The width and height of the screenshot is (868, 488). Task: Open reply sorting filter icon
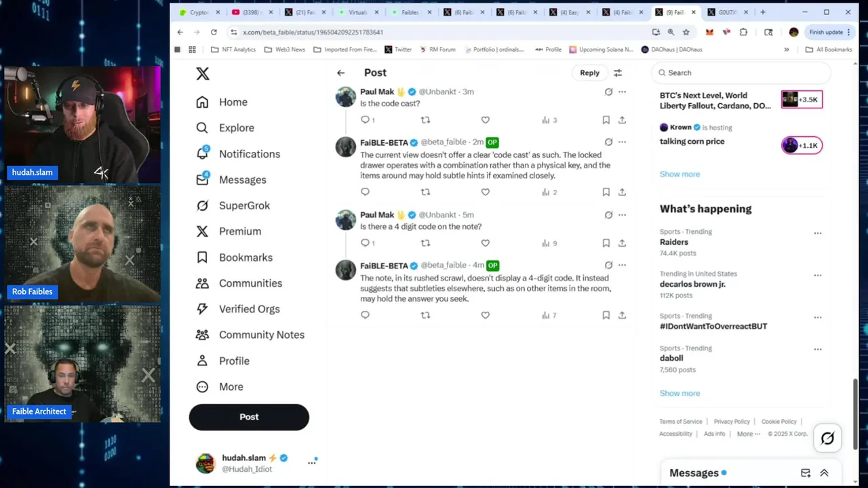[x=618, y=73]
